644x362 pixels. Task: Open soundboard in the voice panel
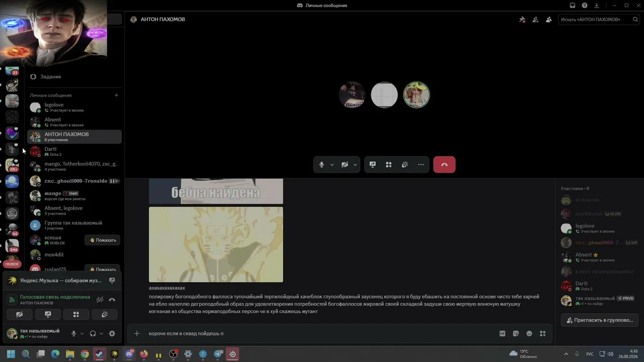coord(105,314)
